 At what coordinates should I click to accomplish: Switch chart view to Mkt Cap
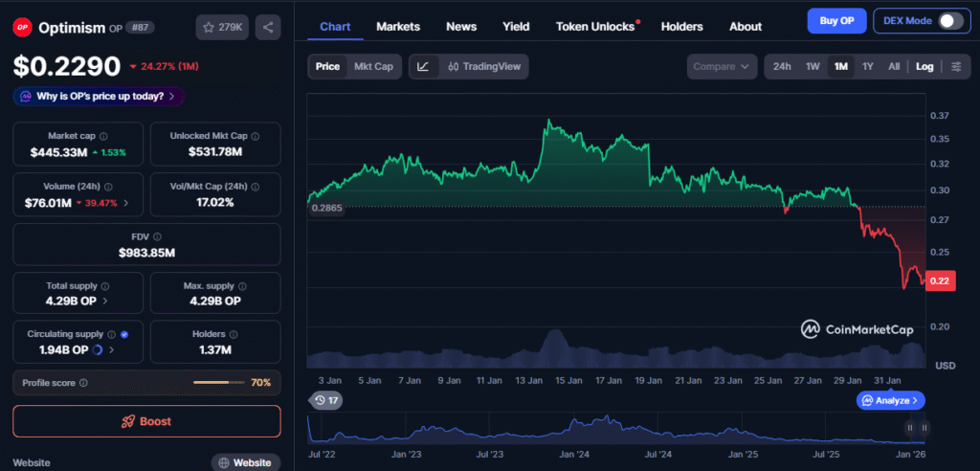click(373, 67)
